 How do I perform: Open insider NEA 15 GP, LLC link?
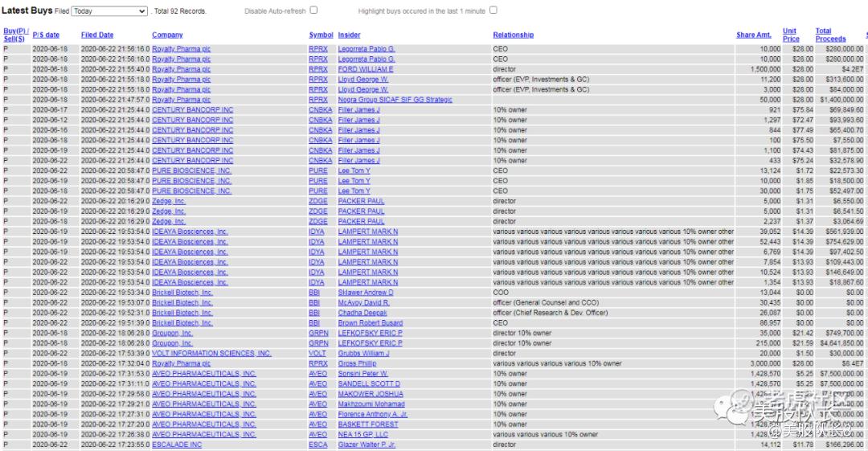363,435
